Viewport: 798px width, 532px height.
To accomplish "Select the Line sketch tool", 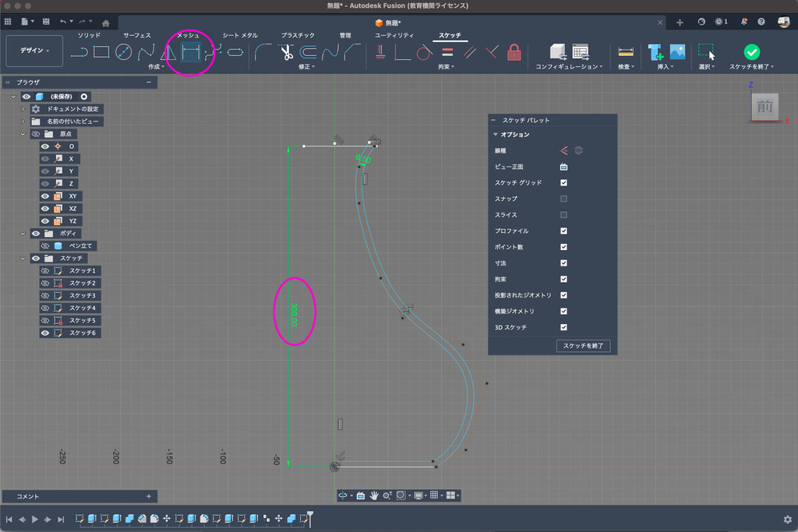I will (x=79, y=52).
